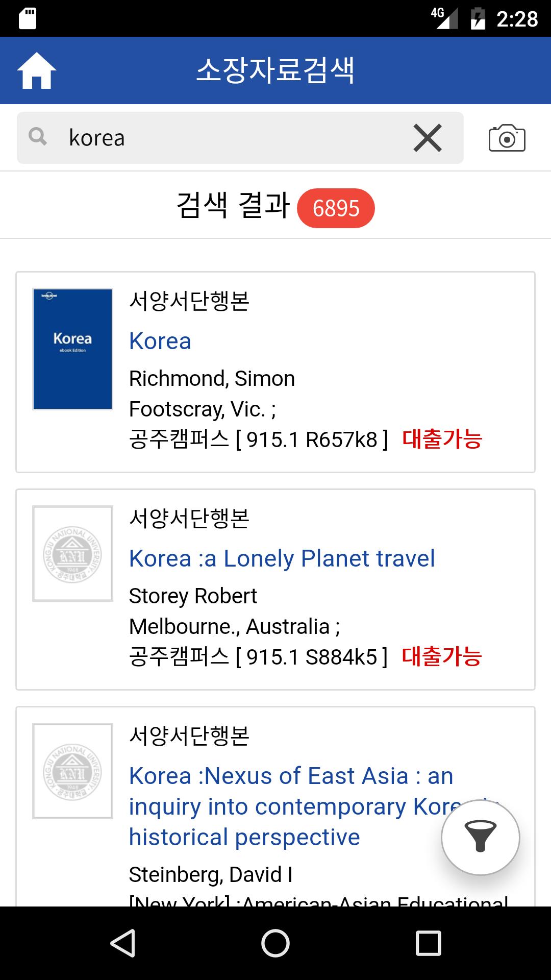Tap the third result's placeholder cover

coord(72,771)
